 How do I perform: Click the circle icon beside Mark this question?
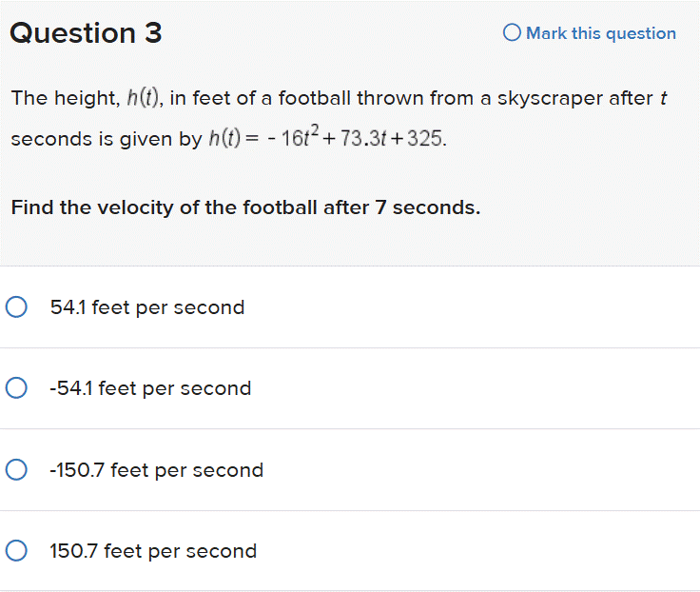[x=512, y=33]
